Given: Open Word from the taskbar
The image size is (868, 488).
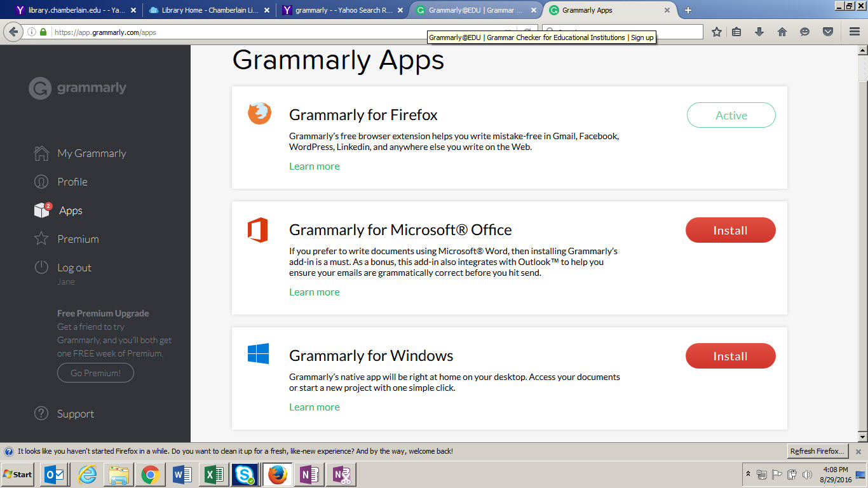Looking at the screenshot, I should pos(182,475).
